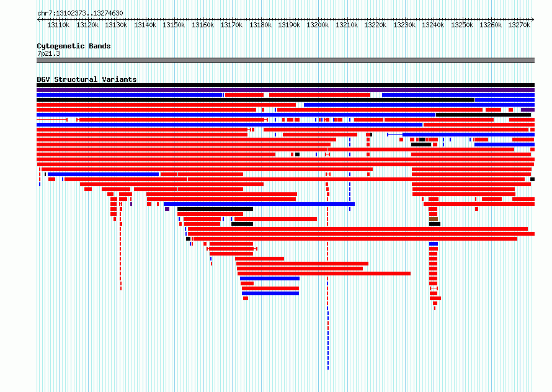Viewport: 552px width, 392px height.
Task: Select the gray 7p21.3 cytogenetic band bar
Action: click(x=285, y=60)
